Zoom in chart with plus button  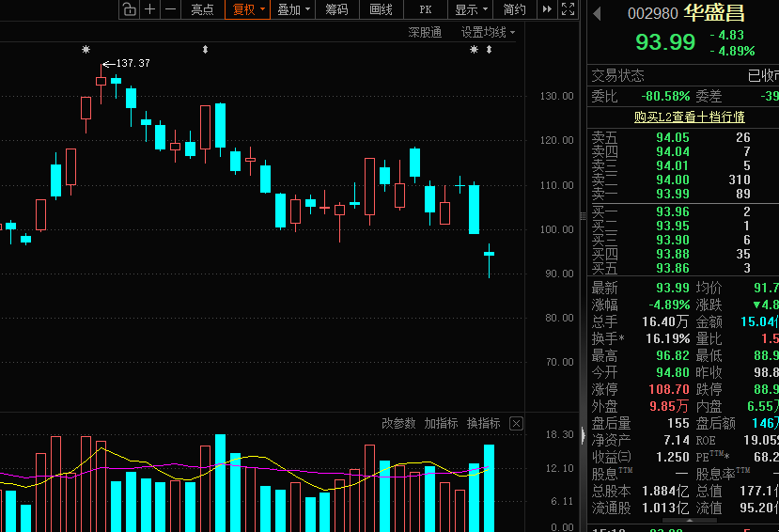[x=150, y=9]
